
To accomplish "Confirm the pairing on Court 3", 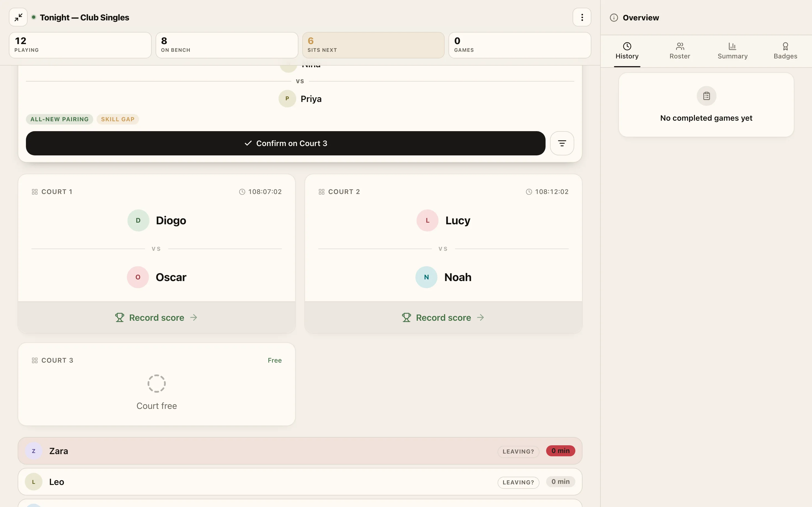I will point(285,143).
